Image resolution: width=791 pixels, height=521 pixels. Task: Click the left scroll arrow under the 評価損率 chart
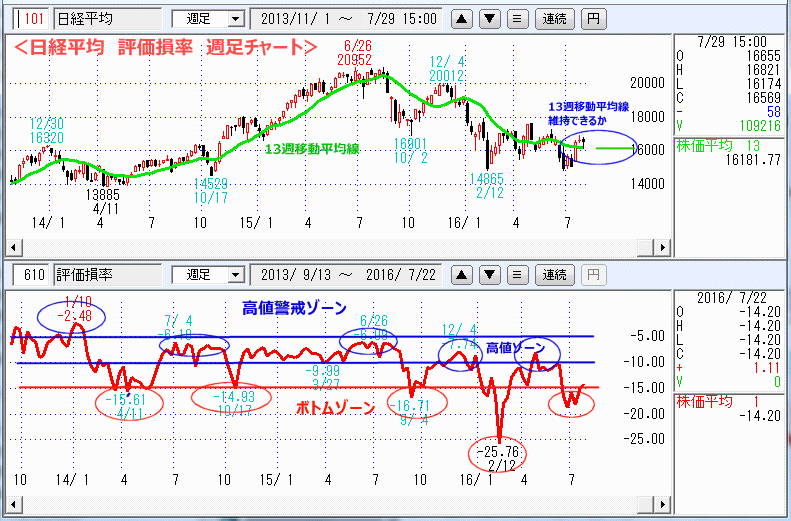click(13, 504)
